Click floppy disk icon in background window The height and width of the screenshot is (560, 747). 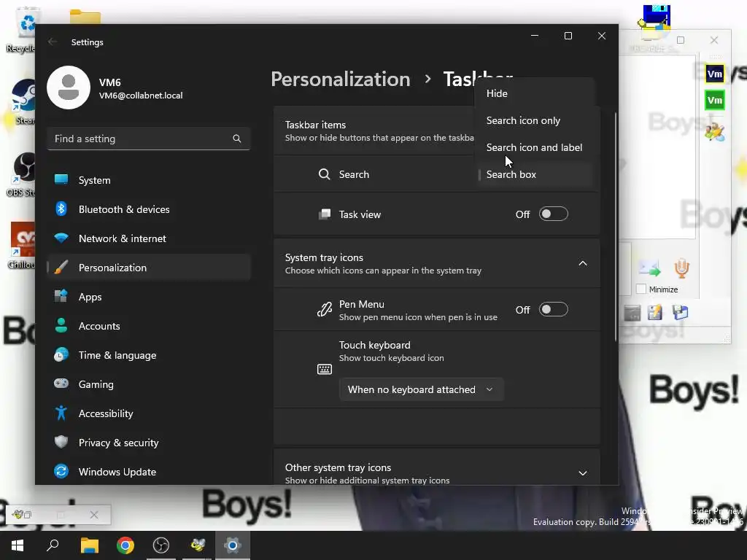[681, 312]
